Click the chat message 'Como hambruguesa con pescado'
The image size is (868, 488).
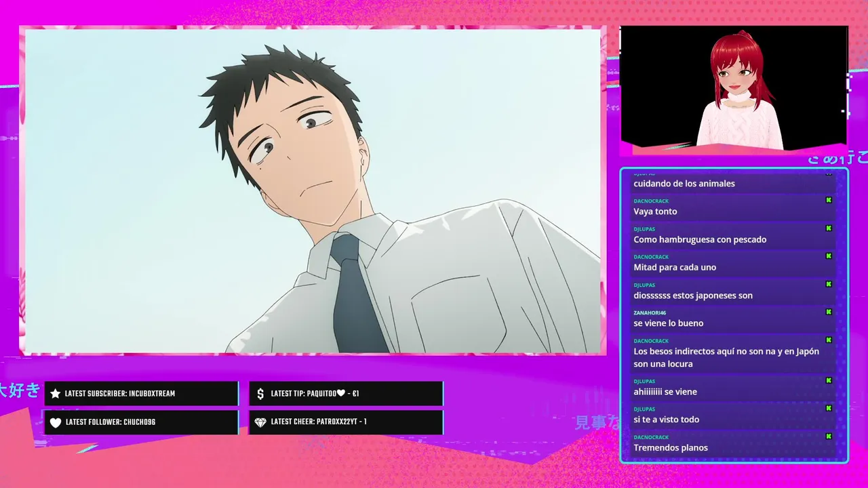coord(700,239)
